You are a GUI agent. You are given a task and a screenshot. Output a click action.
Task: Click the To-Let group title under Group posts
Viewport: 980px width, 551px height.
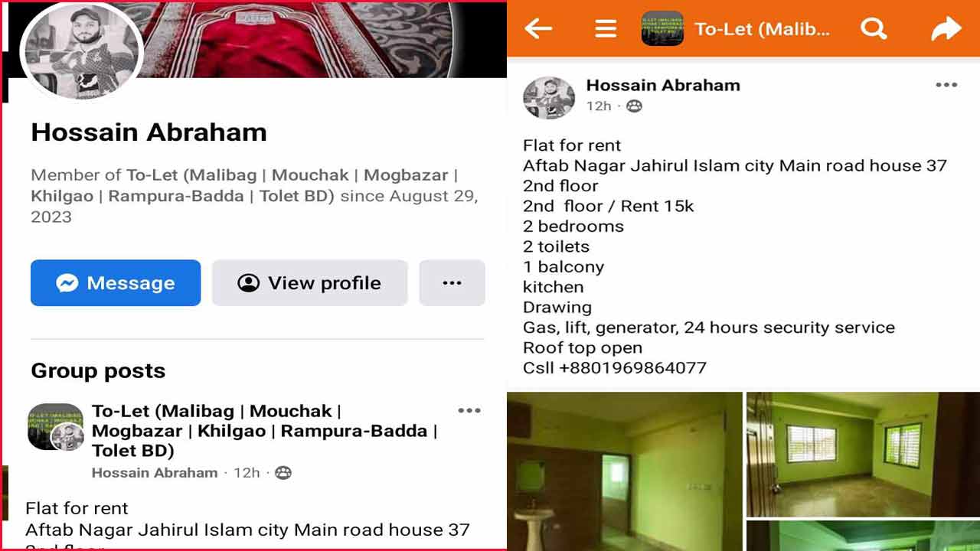[264, 431]
